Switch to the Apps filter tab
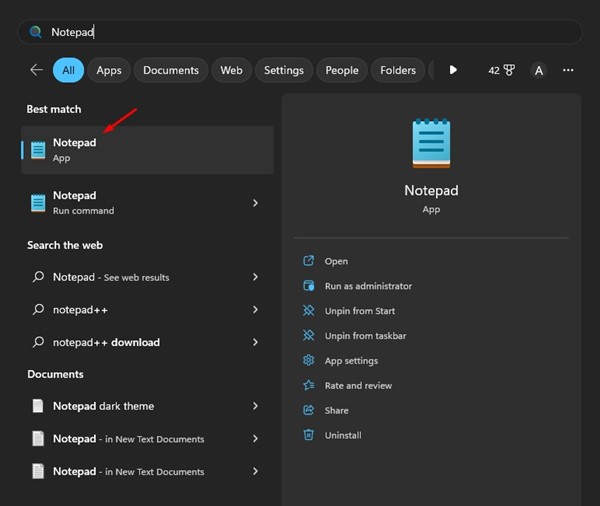This screenshot has width=600, height=506. pyautogui.click(x=109, y=70)
